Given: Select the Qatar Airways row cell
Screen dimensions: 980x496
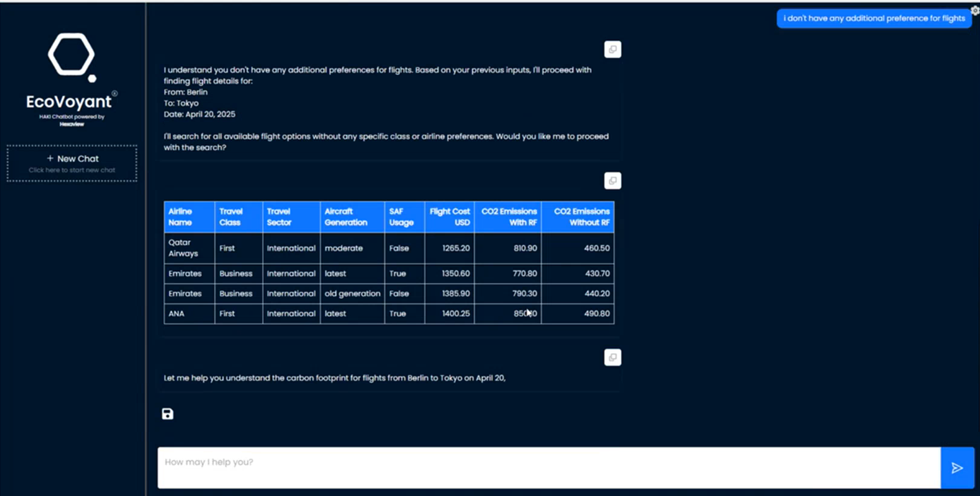Looking at the screenshot, I should click(x=189, y=248).
